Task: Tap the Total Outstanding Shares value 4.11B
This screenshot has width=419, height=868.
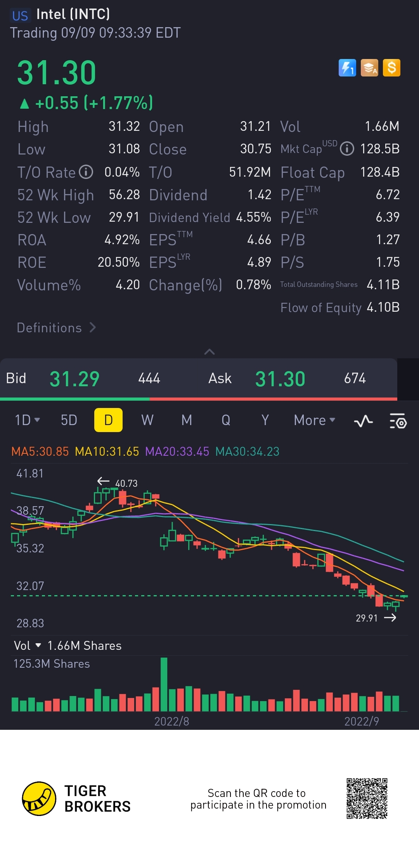Action: tap(383, 285)
